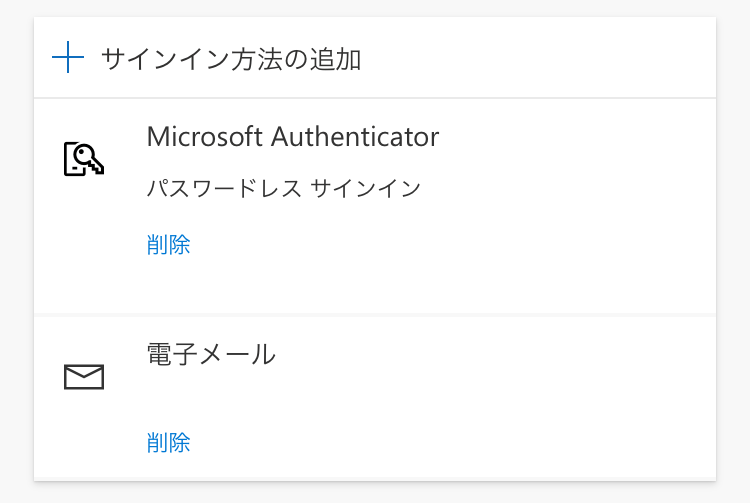
Task: Delete the 電子メール method using 削除
Action: 168,443
